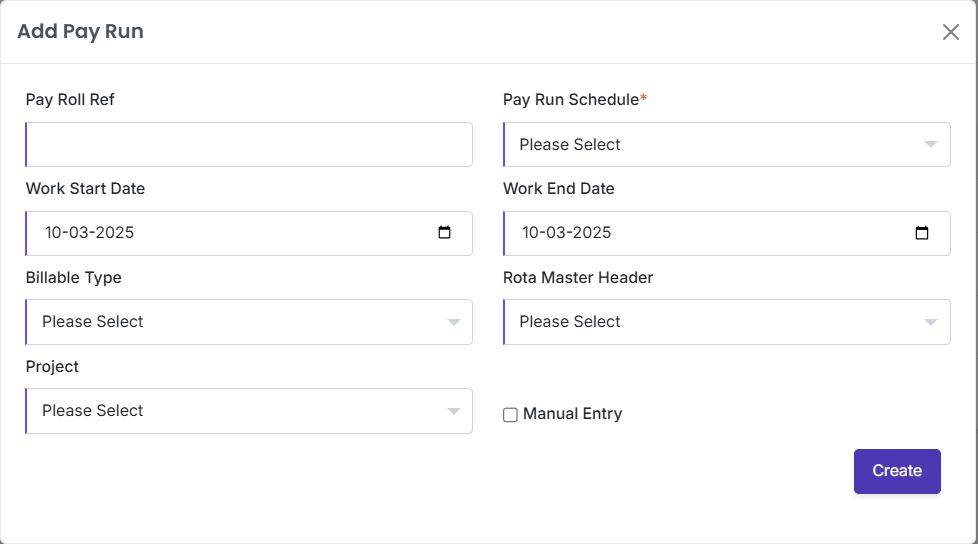The image size is (978, 544).
Task: Click the Manual Entry label text
Action: 572,414
